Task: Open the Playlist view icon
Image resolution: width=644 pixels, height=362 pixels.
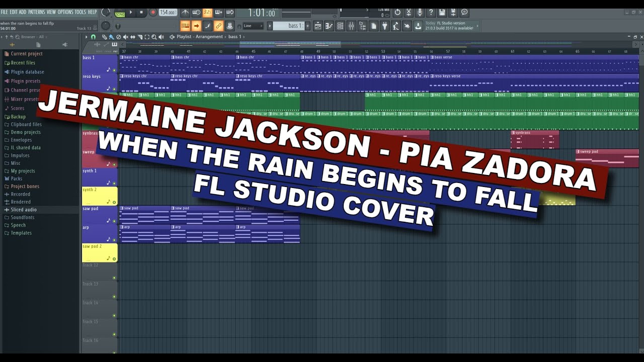Action: pos(318,26)
